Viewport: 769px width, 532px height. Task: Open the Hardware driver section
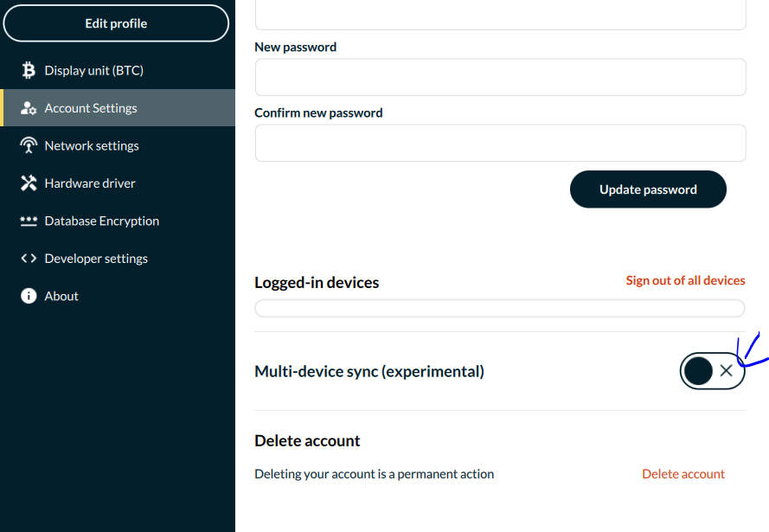pos(89,183)
